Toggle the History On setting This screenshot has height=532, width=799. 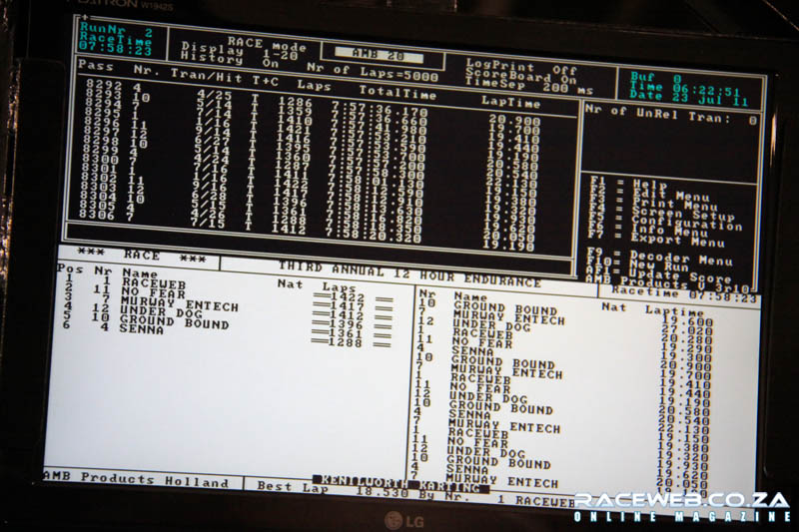222,64
